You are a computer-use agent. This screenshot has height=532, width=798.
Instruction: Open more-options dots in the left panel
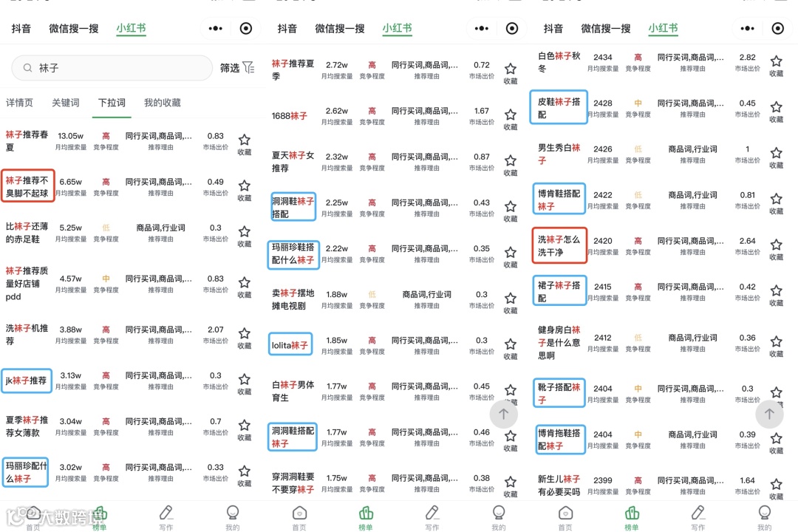(x=215, y=29)
